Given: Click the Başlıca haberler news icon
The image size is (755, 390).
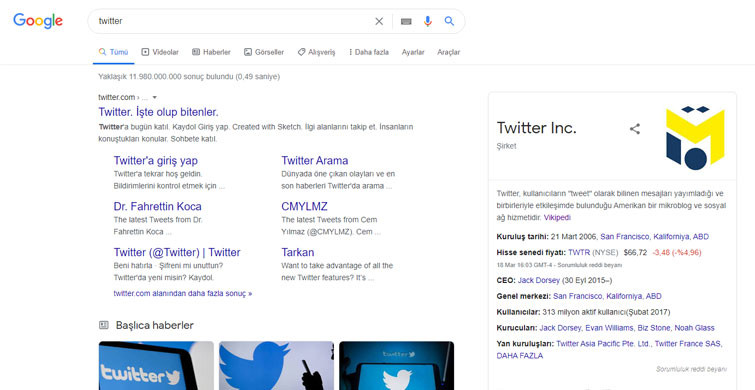Looking at the screenshot, I should point(104,325).
